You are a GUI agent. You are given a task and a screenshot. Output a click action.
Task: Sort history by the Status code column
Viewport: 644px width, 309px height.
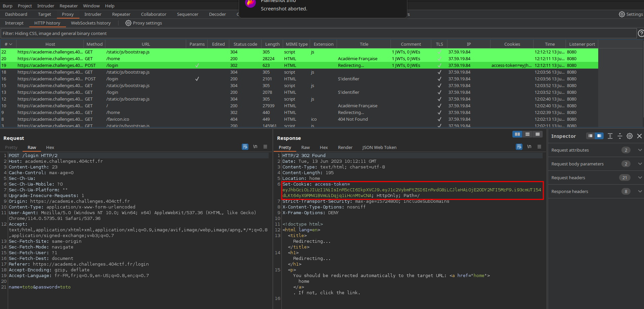(245, 44)
